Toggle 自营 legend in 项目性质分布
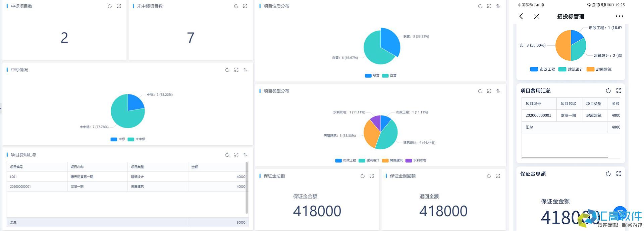Viewport: 644px width, 231px height. click(389, 75)
